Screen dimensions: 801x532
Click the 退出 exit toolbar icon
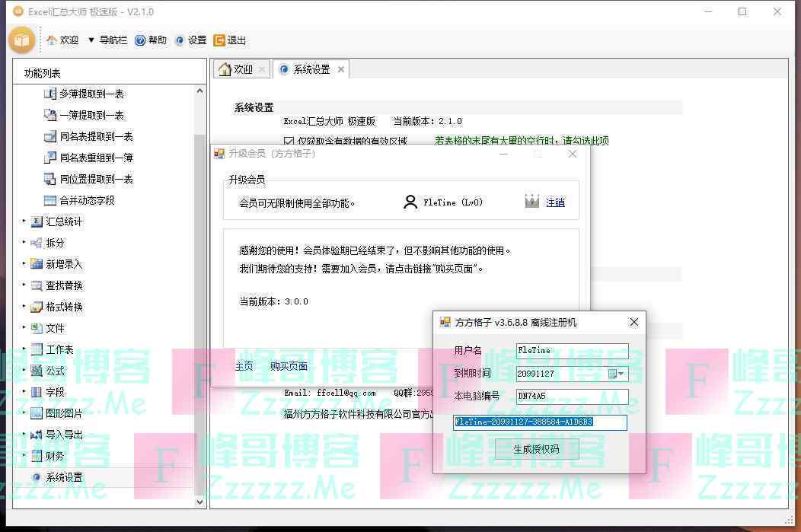pos(219,40)
